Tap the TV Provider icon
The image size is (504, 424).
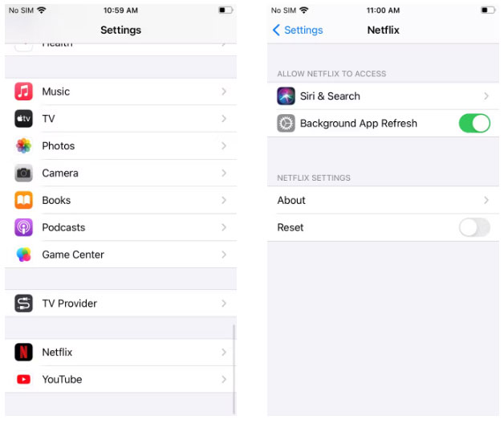(x=23, y=304)
